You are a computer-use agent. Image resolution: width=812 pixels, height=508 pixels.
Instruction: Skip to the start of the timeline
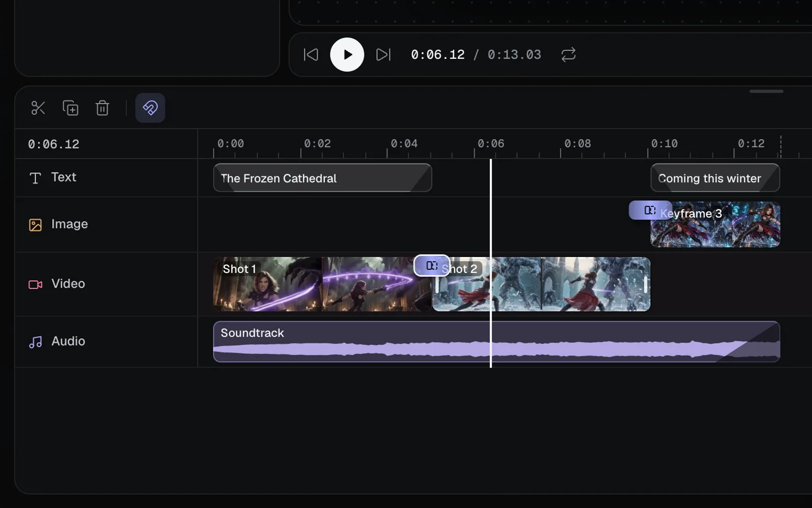pos(311,54)
